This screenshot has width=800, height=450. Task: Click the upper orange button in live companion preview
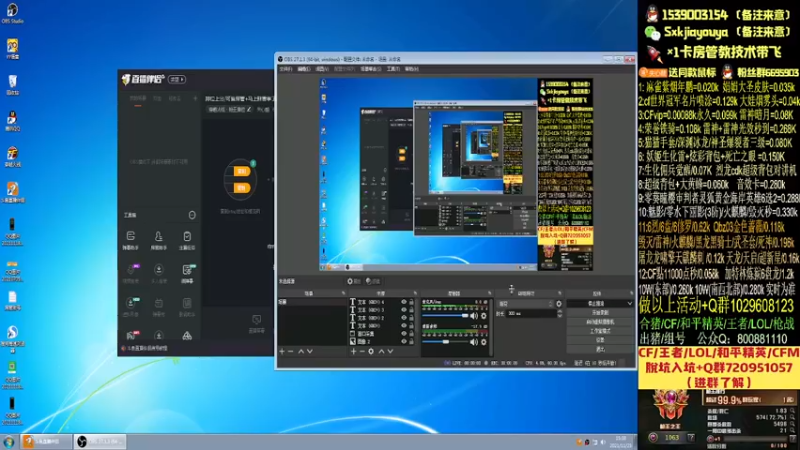click(x=241, y=171)
